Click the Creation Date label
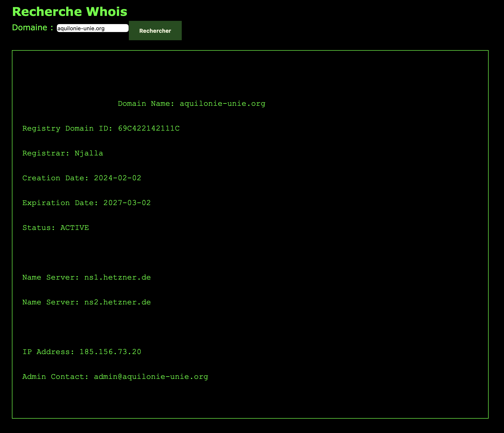504x433 pixels. [x=55, y=178]
